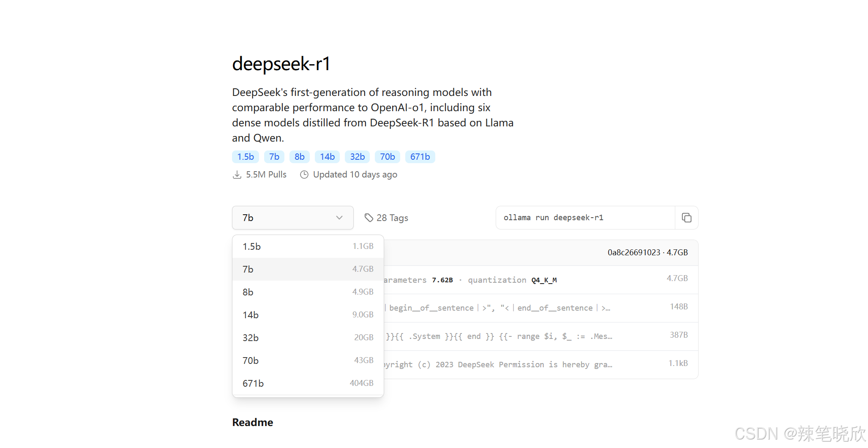
Task: Click the 70b blue tag badge
Action: (388, 157)
